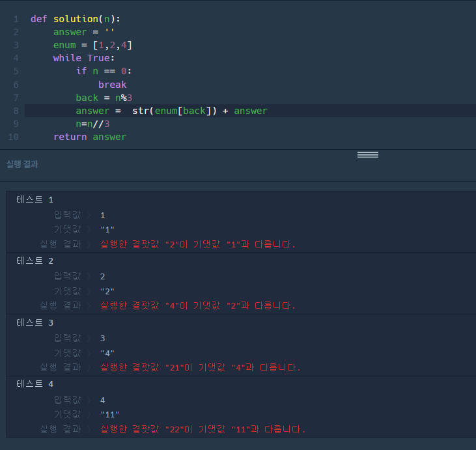Click the '테스트 4' heading
Screen dimensions: 476x450
35,384
